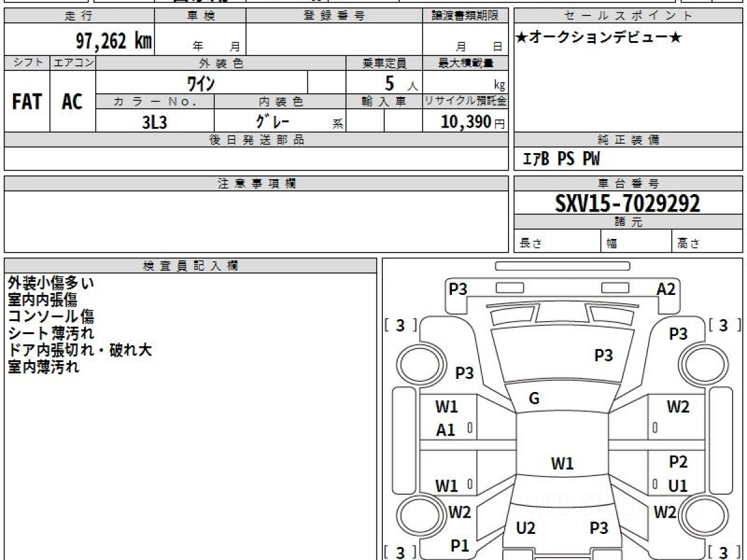Click the exterior color value ワイン

click(202, 82)
